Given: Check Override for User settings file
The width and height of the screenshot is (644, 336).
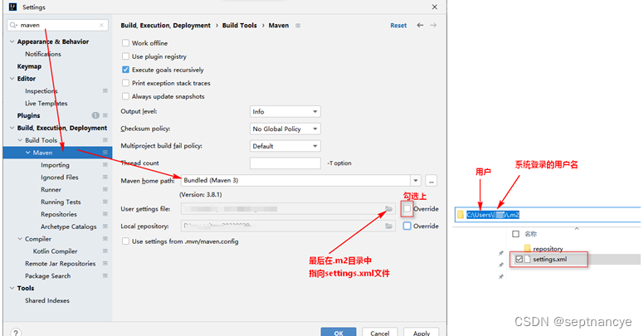Looking at the screenshot, I should (407, 209).
